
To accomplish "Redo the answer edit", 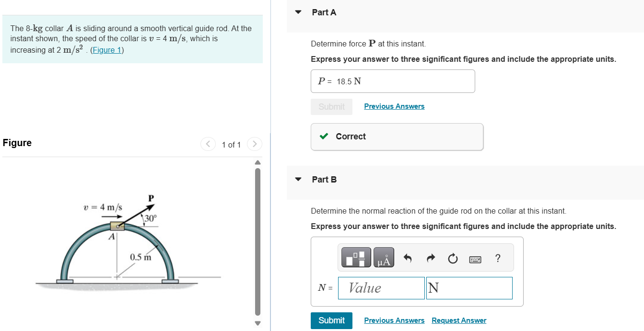I will [x=430, y=257].
